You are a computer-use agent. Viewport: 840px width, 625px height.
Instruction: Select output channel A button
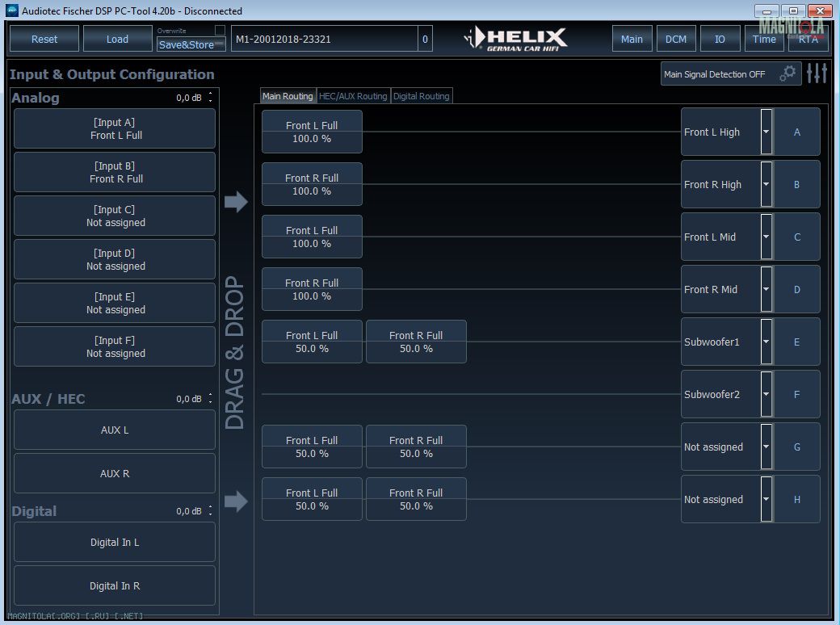[x=796, y=132]
